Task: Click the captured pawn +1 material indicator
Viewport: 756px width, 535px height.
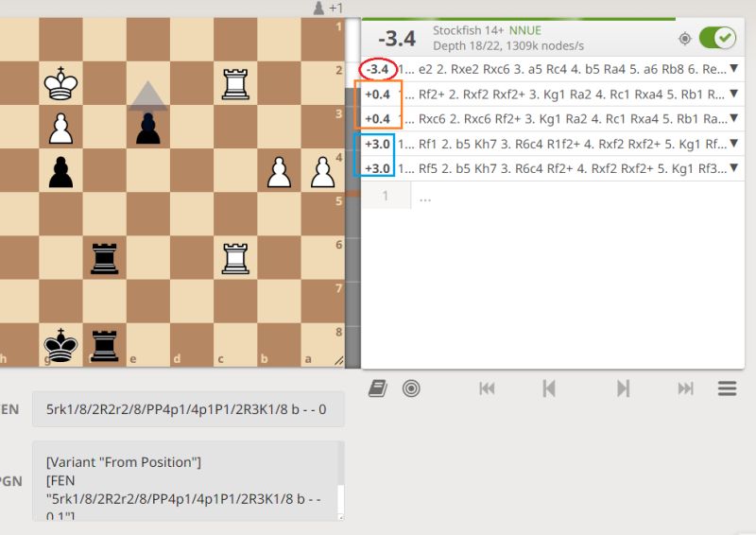Action: click(328, 8)
